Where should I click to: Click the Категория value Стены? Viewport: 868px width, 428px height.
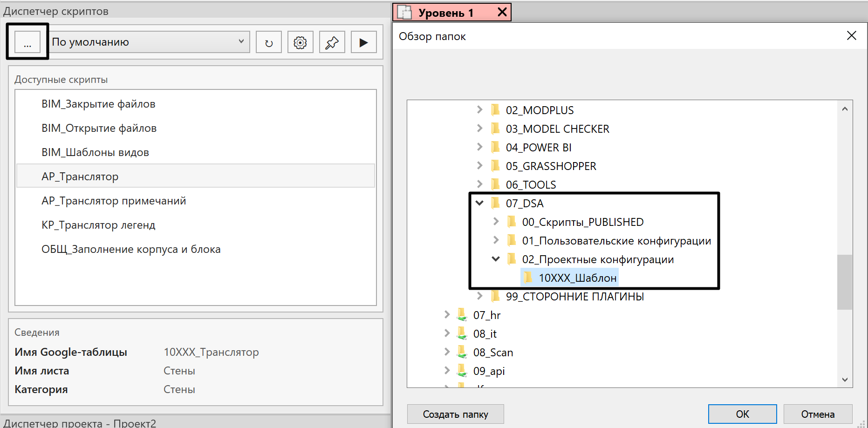tap(179, 389)
